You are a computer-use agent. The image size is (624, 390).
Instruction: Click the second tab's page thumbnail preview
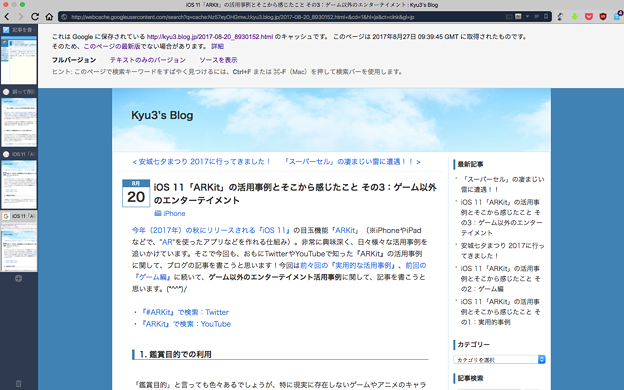click(19, 122)
